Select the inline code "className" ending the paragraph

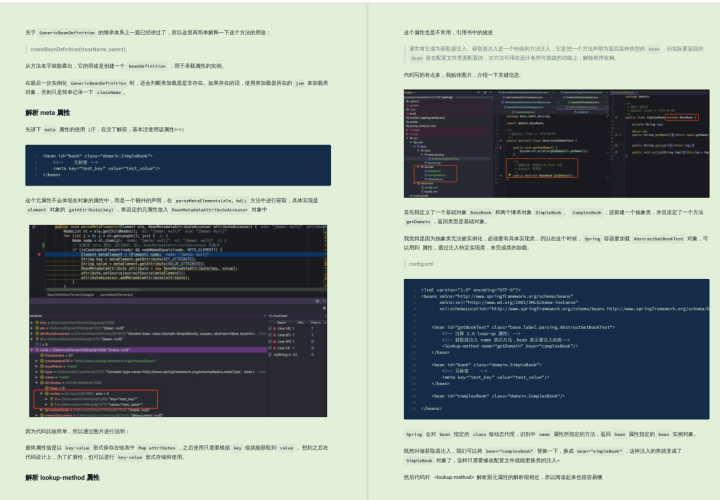109,92
